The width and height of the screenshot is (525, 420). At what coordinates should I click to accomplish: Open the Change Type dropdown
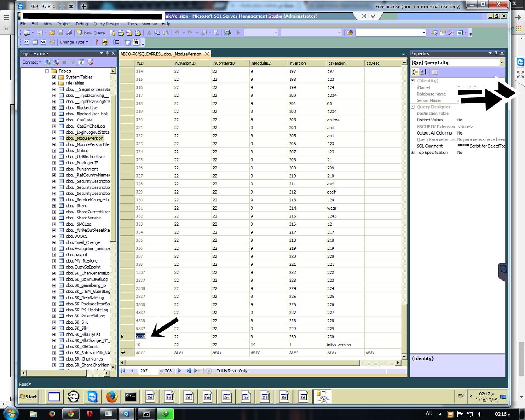point(74,42)
